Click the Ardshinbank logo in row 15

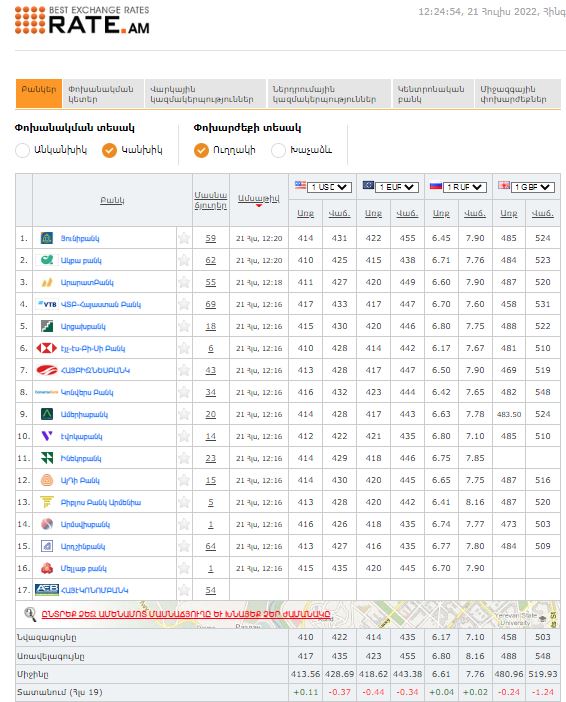pyautogui.click(x=47, y=546)
